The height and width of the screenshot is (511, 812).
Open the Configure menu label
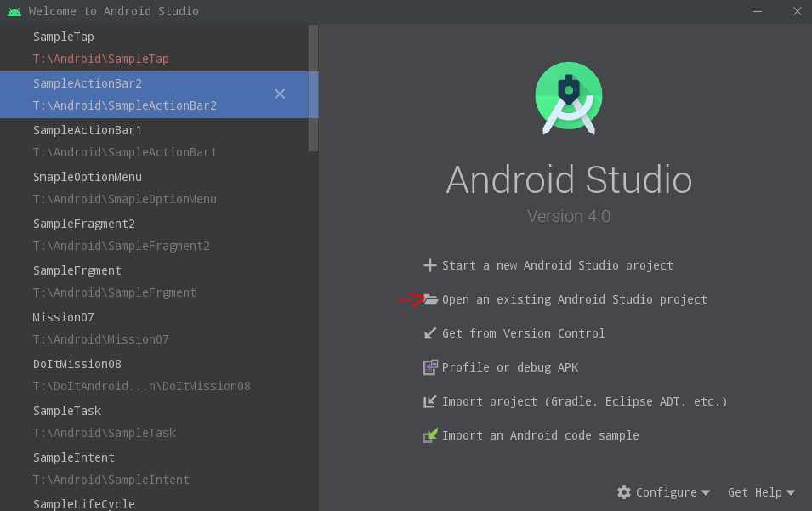click(666, 492)
